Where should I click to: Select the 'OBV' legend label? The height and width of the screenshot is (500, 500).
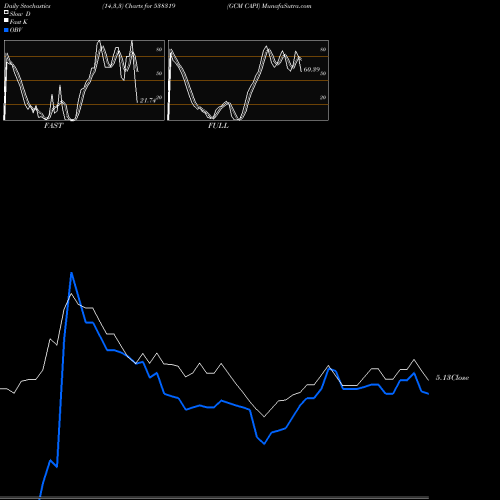16,30
